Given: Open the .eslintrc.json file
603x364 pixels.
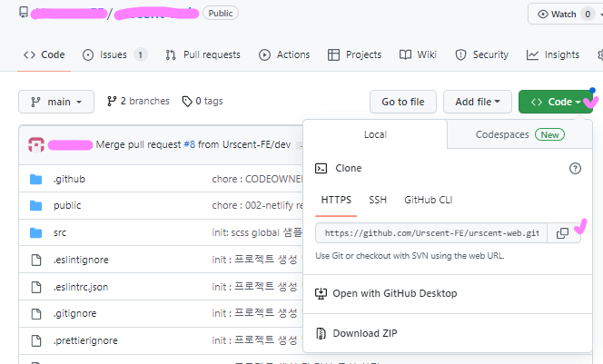Looking at the screenshot, I should (x=81, y=287).
